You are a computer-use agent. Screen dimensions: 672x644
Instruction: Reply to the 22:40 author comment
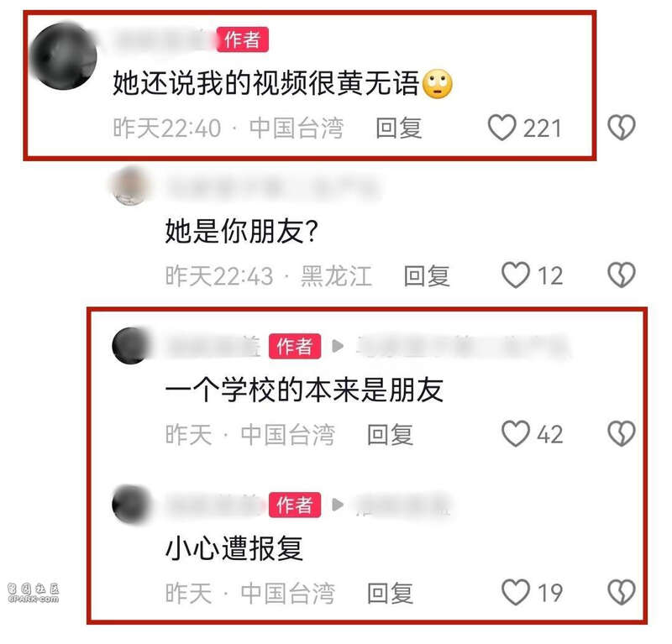click(398, 128)
